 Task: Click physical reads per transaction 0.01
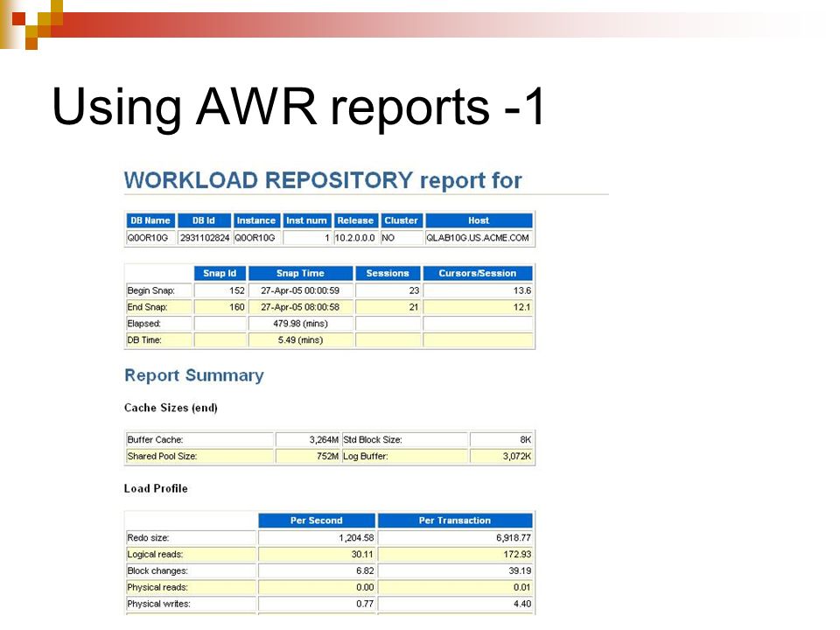pyautogui.click(x=521, y=588)
